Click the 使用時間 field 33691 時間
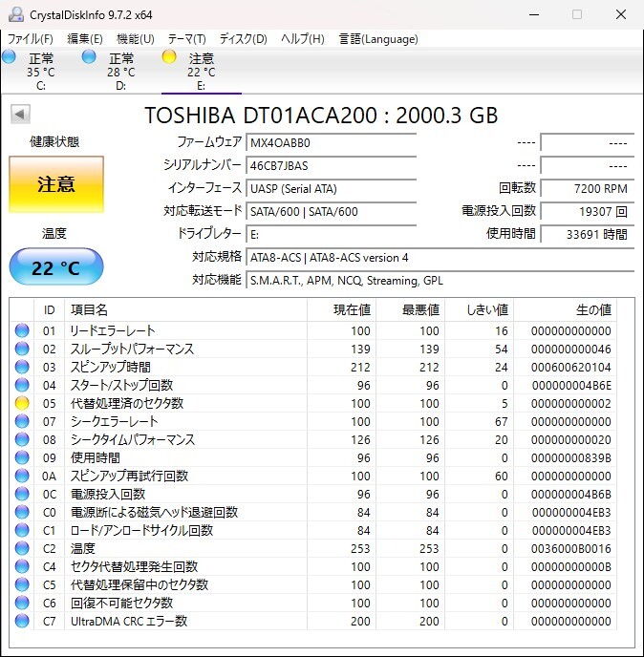Viewport: 644px width, 657px height. [587, 234]
